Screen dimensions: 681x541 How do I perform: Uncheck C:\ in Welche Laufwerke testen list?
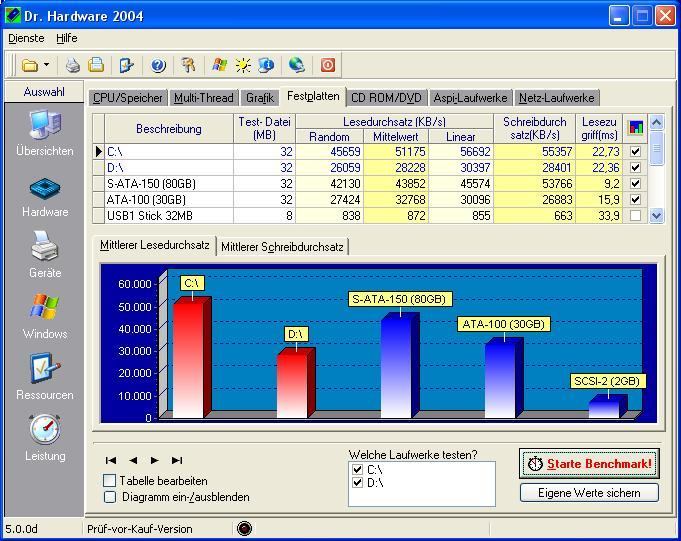click(357, 469)
